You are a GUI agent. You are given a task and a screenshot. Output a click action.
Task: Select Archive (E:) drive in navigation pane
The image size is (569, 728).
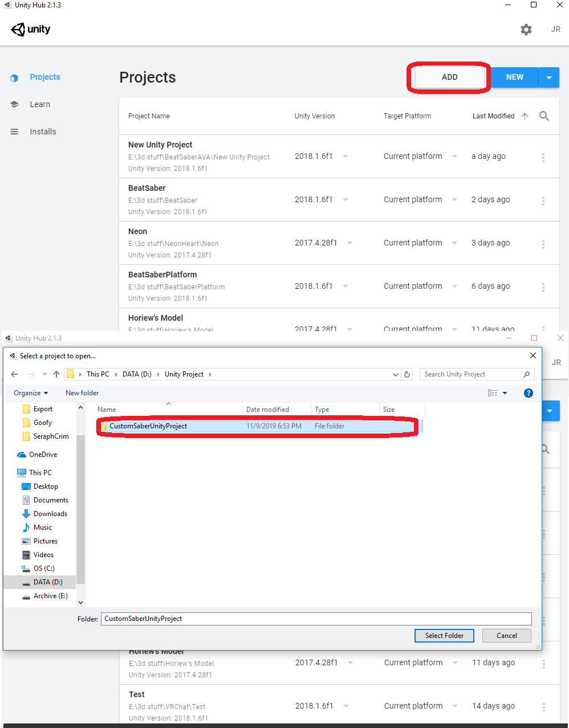[50, 596]
